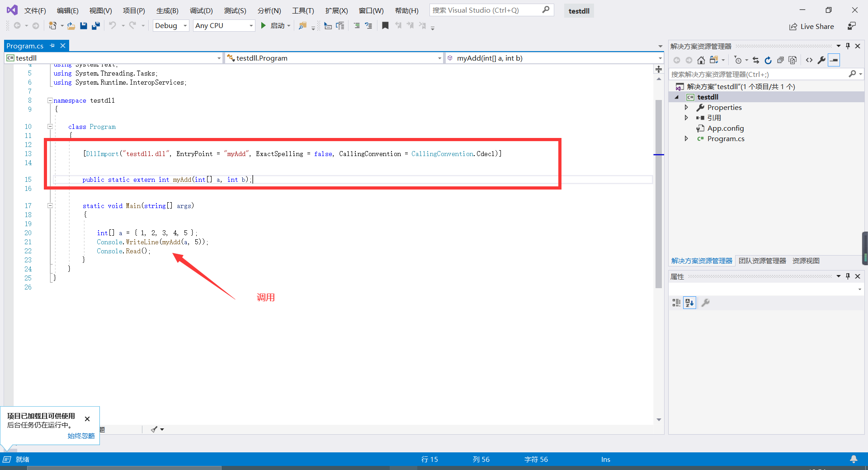Open the Debug configuration dropdown
Screen dimensions: 868x470
click(x=171, y=26)
